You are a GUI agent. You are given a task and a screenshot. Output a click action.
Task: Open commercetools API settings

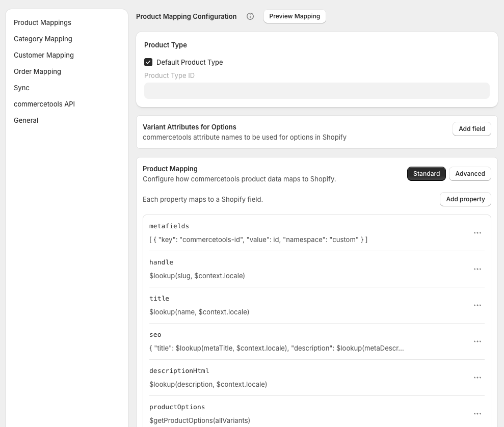44,104
